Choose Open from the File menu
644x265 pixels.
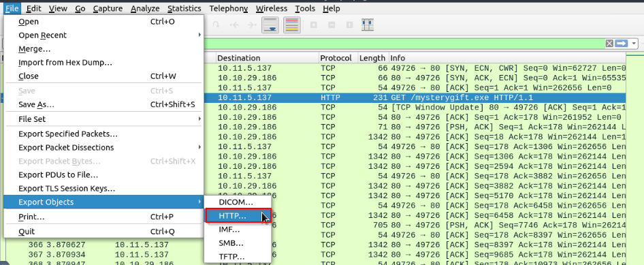click(103, 21)
